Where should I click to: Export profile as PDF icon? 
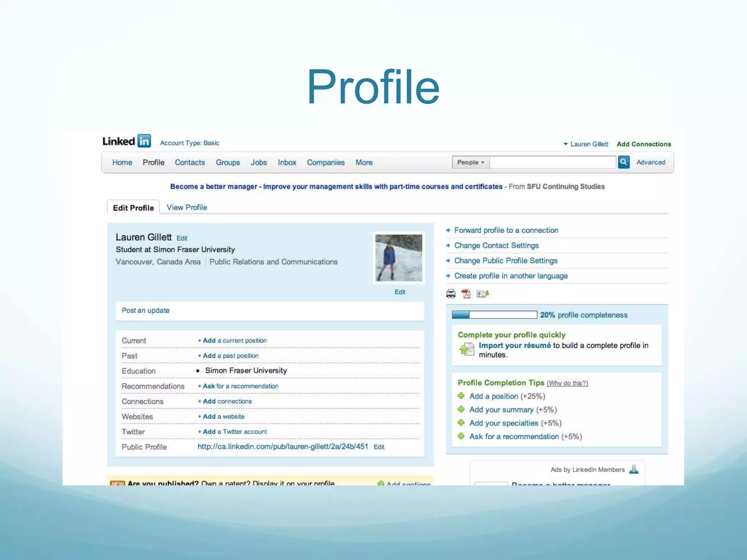coord(466,293)
